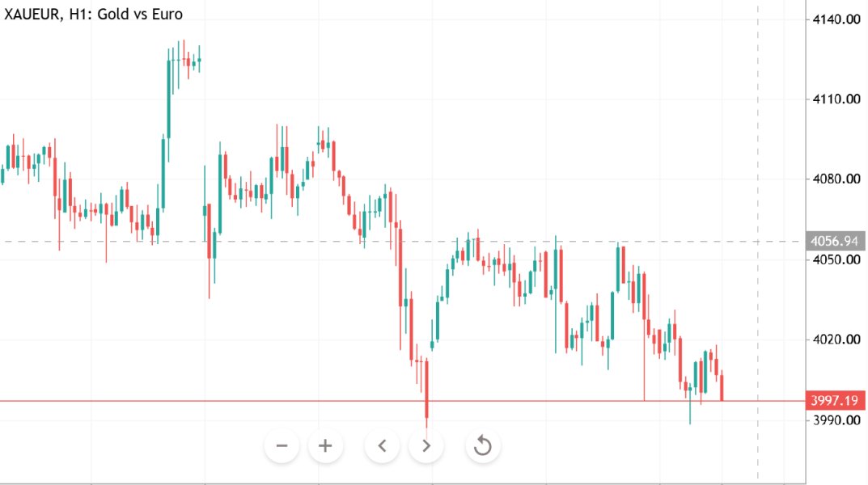Screen dimensions: 868x485
Task: Click the XAUEUR, H1 chart title
Action: (x=94, y=15)
